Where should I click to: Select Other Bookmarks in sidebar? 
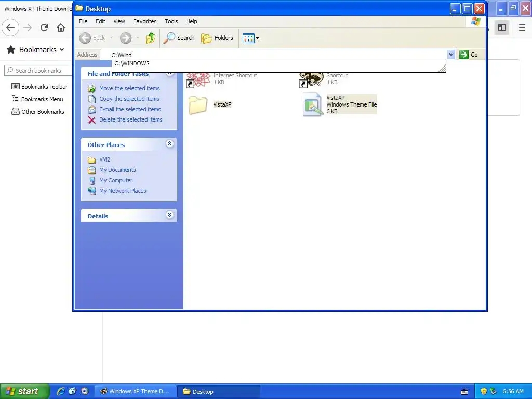pos(37,112)
